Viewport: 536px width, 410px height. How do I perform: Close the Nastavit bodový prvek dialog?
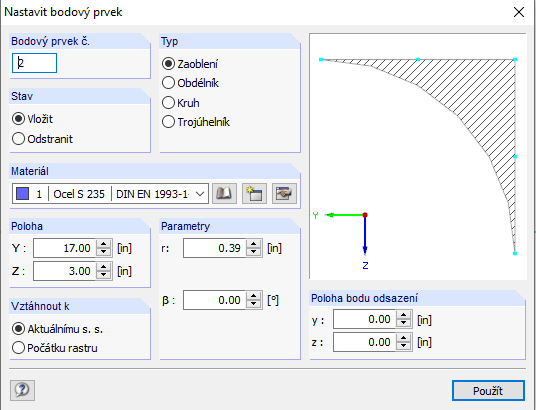point(519,12)
